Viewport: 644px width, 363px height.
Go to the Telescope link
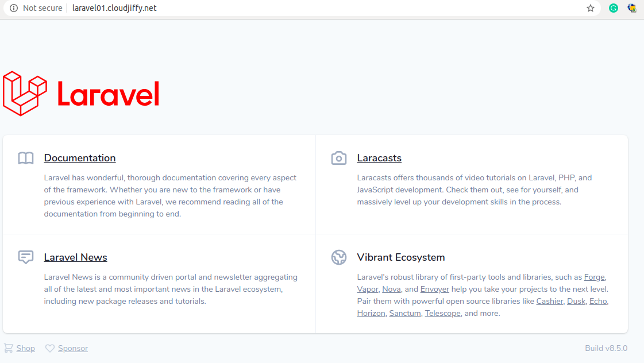[x=442, y=313]
